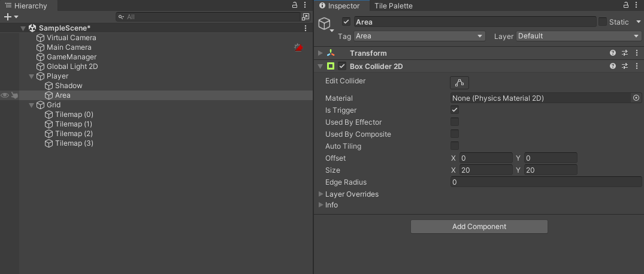Select the GameManager object
The image size is (644, 274).
click(x=71, y=57)
